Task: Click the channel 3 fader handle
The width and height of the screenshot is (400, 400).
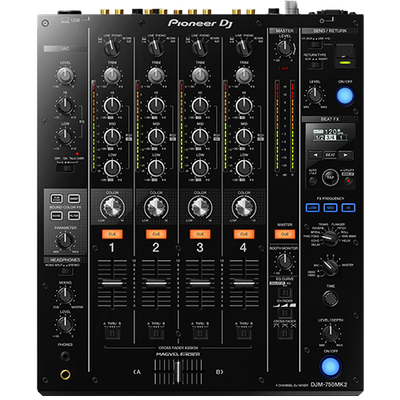Action: point(200,283)
